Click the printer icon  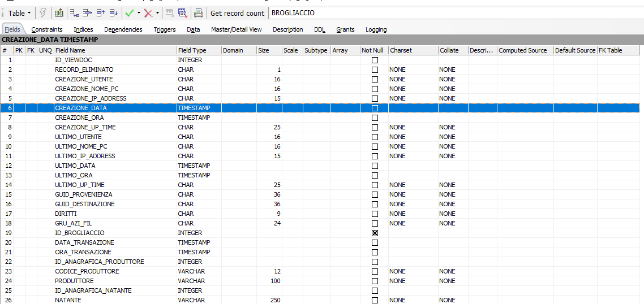[x=199, y=13]
